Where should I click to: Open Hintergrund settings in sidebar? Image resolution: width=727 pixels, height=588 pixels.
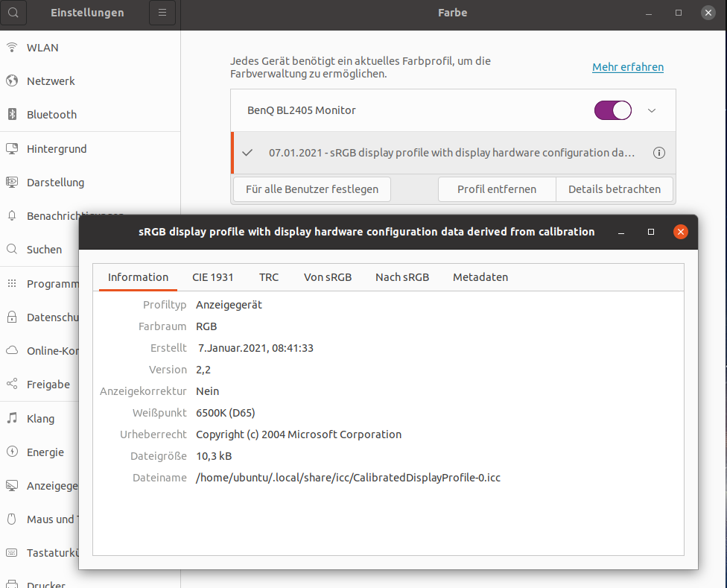90,148
